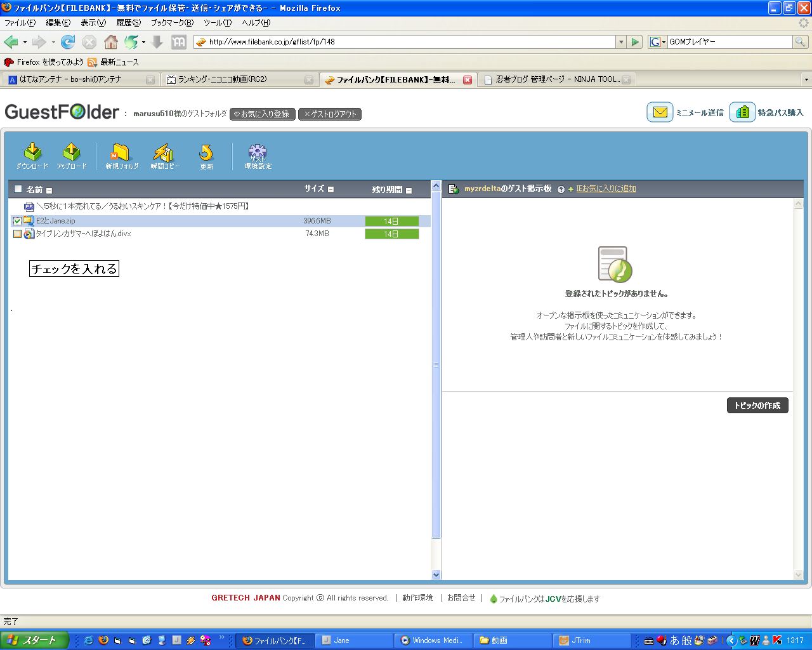Click the Firefox downloads arrow icon
The width and height of the screenshot is (812, 650).
(x=157, y=42)
